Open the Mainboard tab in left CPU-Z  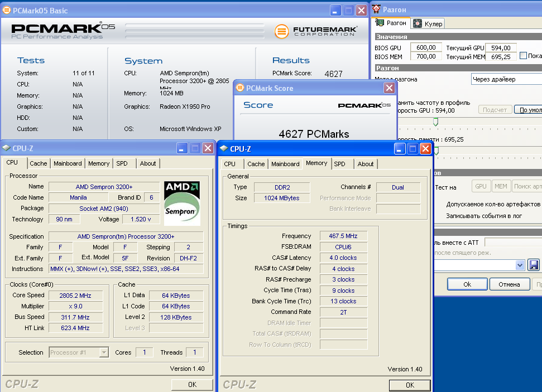[68, 163]
